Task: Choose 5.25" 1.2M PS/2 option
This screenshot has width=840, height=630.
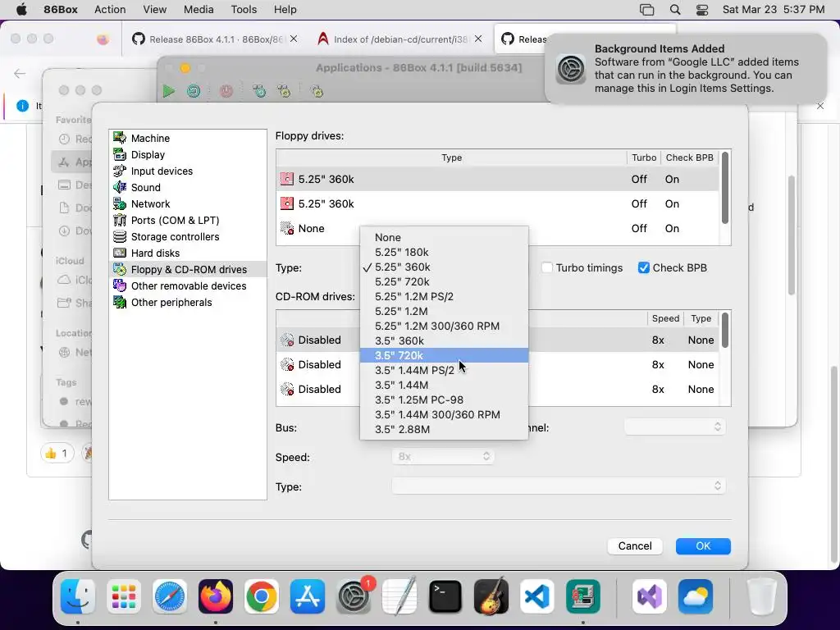Action: pyautogui.click(x=444, y=296)
